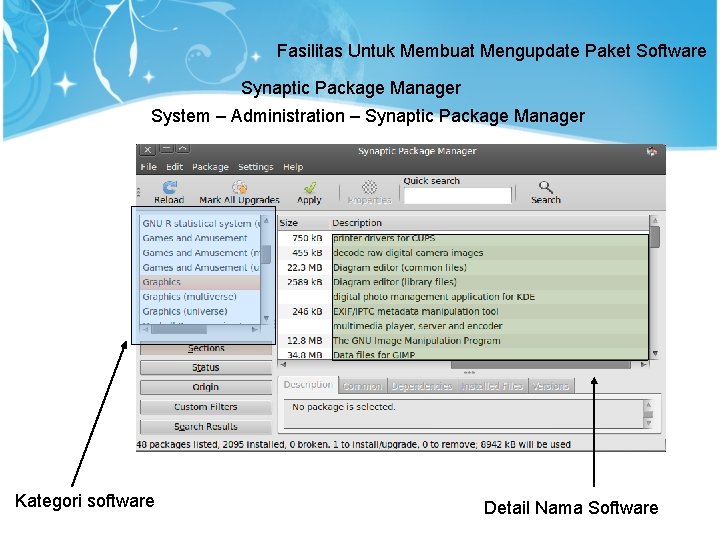Select 'digital photo management application for KDE' row
Screen dimensions: 720x540
463,297
